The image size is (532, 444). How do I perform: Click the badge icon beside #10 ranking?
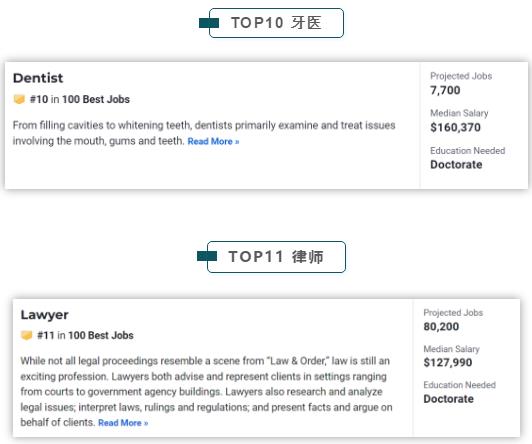click(x=19, y=99)
